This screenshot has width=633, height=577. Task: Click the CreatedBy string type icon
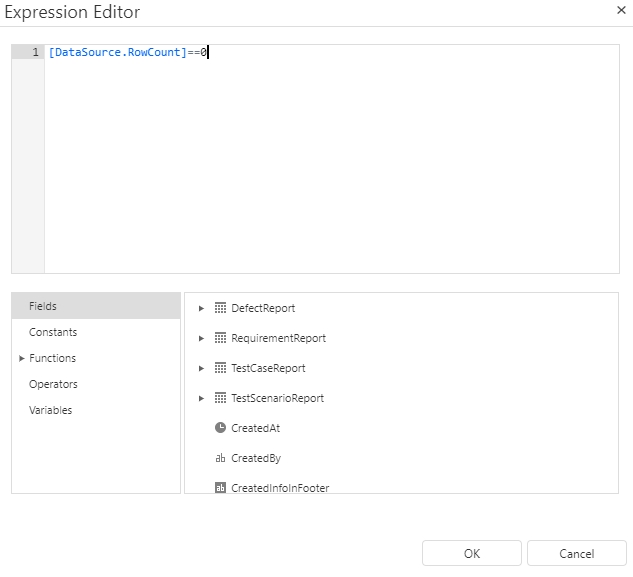(221, 458)
